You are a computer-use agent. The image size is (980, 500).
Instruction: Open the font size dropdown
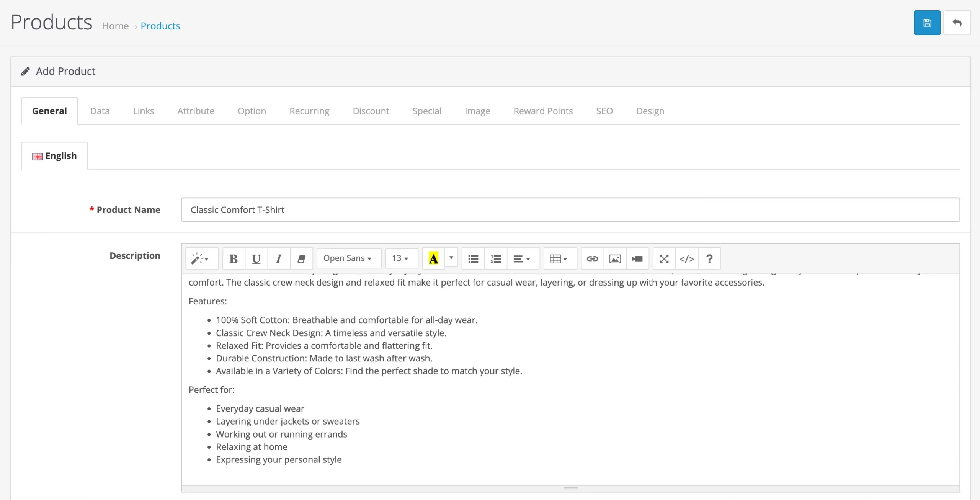point(399,258)
